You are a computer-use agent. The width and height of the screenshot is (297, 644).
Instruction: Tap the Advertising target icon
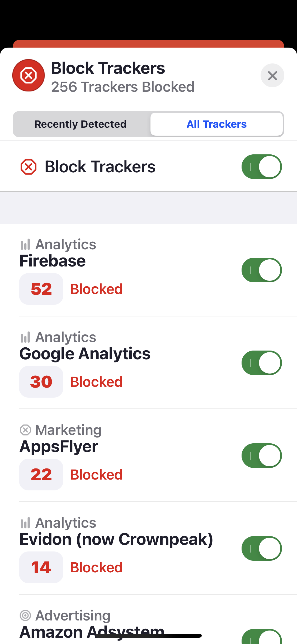[x=25, y=615]
